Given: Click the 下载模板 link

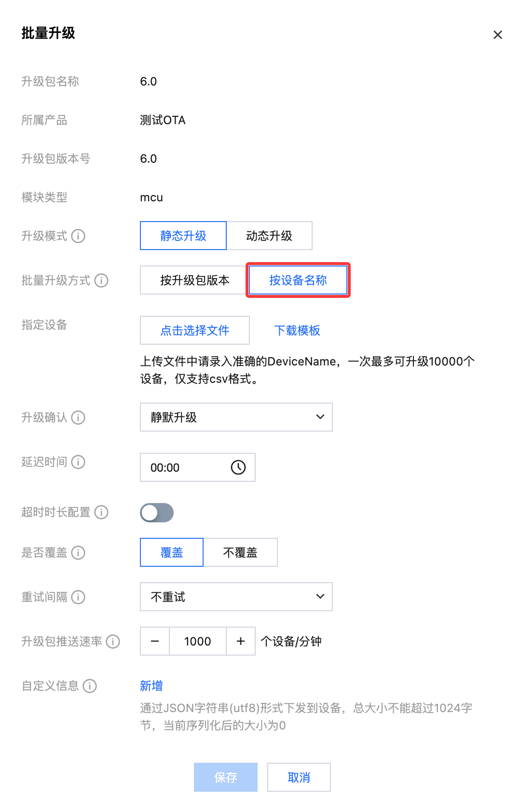Looking at the screenshot, I should [297, 331].
